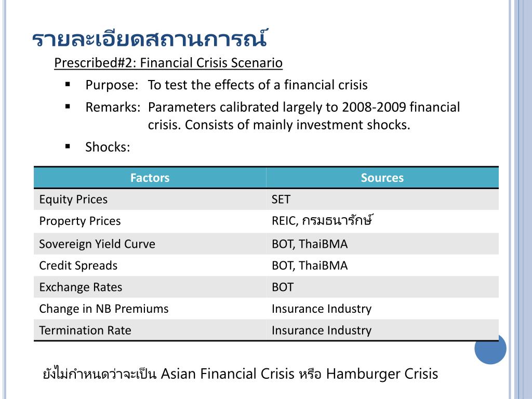
Task: Select the Property Prices row label
Action: point(80,221)
